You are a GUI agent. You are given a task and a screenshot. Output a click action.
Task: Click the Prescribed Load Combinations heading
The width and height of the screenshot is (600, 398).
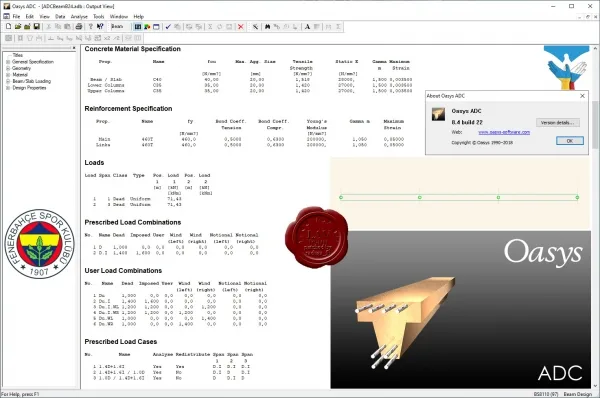point(133,222)
